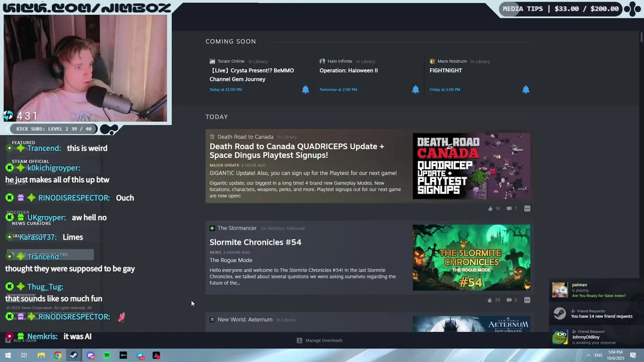This screenshot has width=644, height=362.
Task: Click The Slormancer small game icon
Action: [x=212, y=228]
